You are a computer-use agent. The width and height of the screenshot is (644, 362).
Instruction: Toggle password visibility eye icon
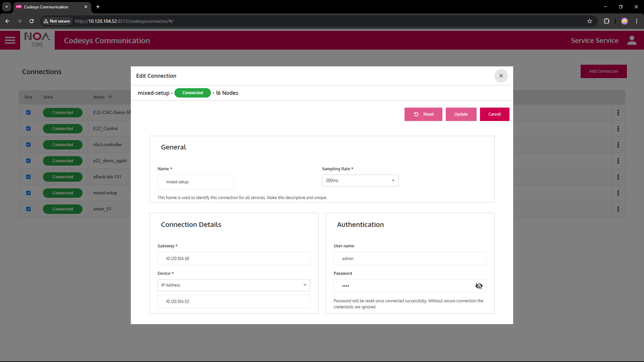pos(479,286)
